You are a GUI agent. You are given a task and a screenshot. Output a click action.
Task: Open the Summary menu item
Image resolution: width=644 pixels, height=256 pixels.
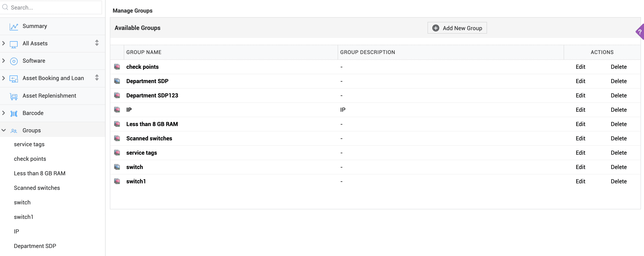coord(35,26)
